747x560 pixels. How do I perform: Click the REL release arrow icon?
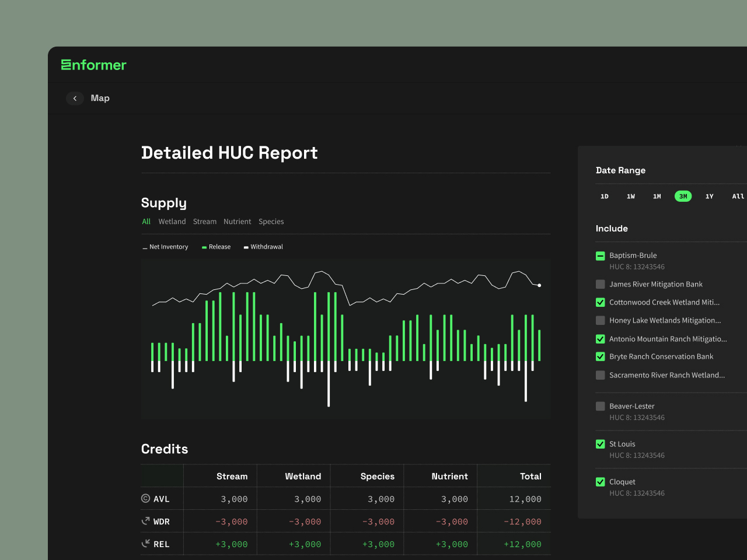pos(146,544)
